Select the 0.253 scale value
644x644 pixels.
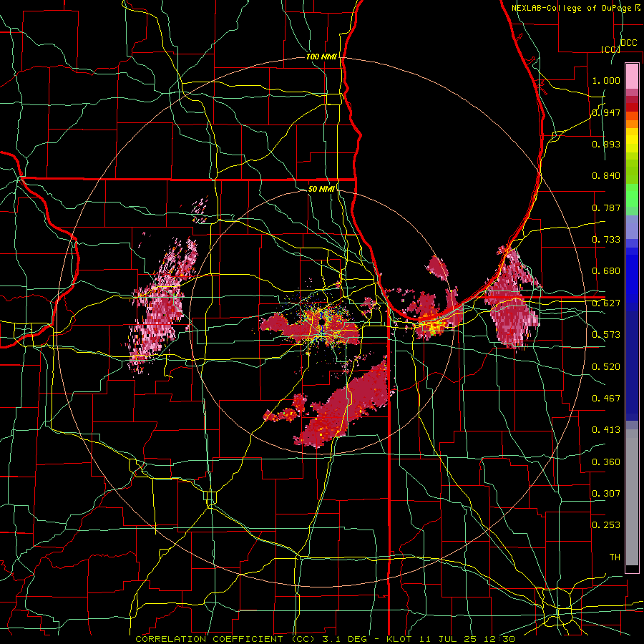click(606, 525)
